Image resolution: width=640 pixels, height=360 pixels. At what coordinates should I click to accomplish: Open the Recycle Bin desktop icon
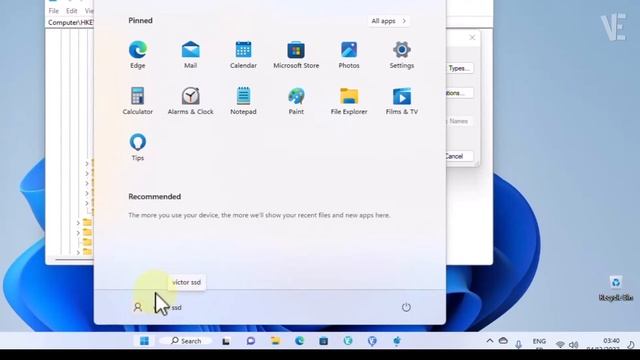616,289
